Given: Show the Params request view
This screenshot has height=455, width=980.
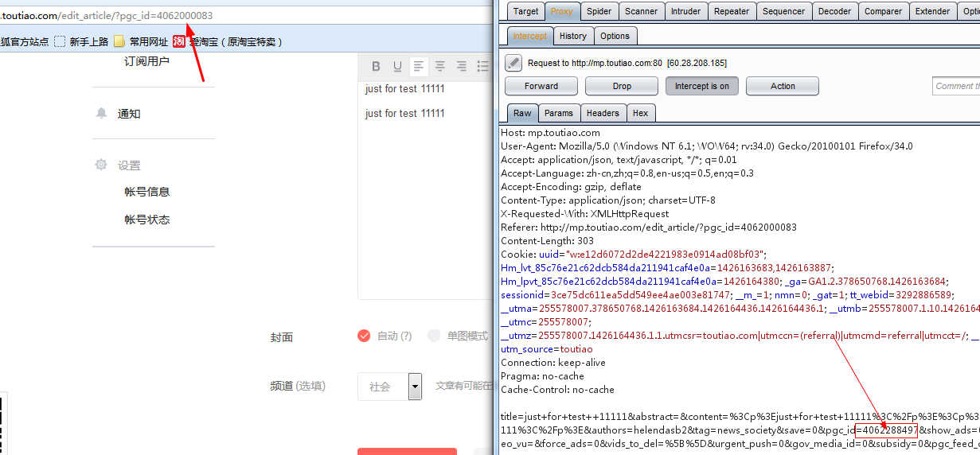Looking at the screenshot, I should coord(560,113).
